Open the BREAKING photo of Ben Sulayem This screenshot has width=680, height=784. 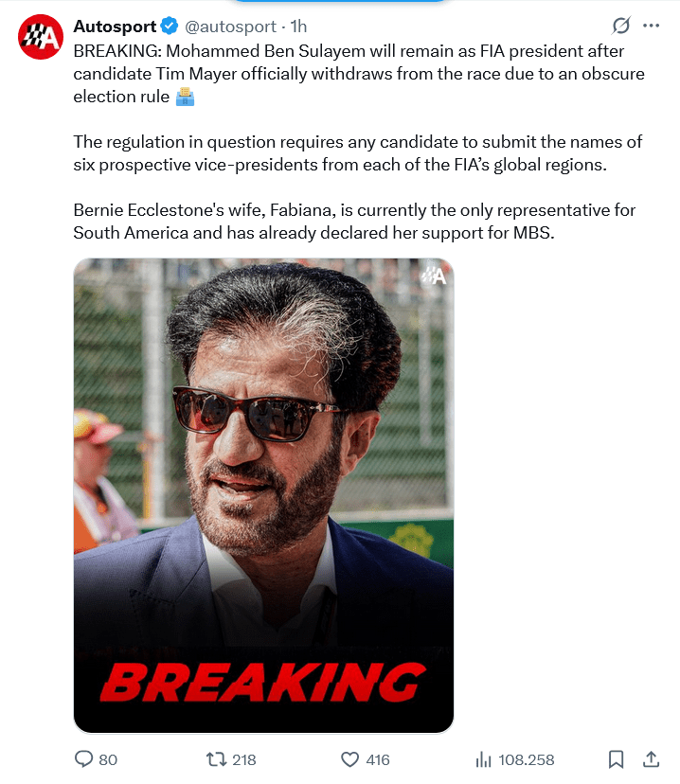tap(263, 495)
